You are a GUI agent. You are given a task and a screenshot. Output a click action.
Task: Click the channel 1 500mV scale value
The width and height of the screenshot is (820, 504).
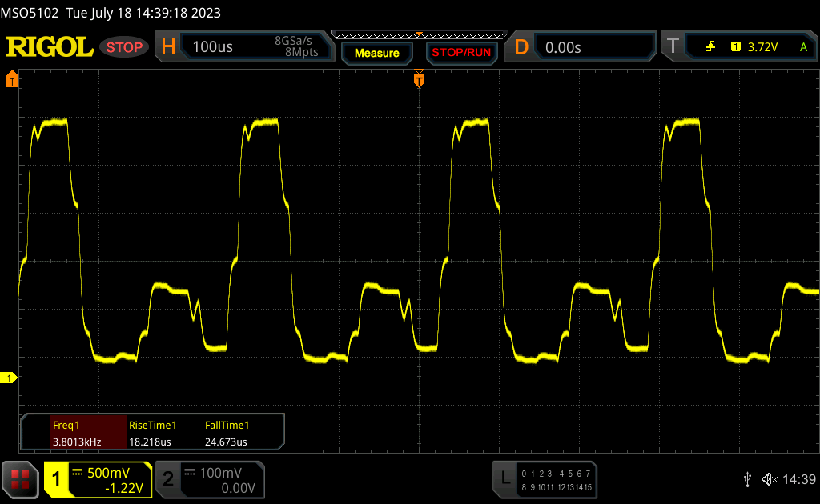tap(108, 473)
